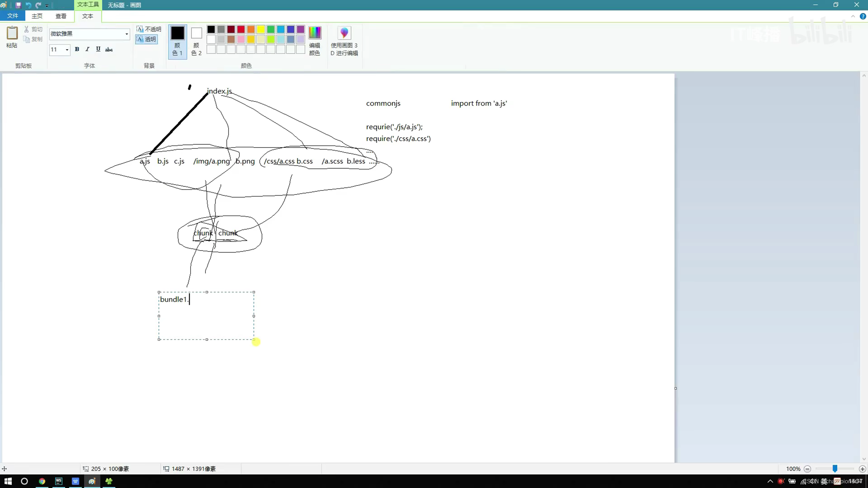Click the Copy icon

[26, 39]
